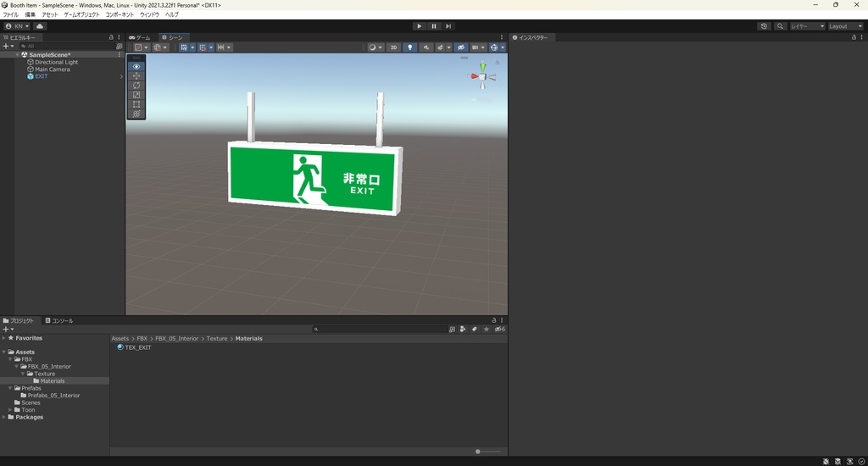Open the scene camera settings icon
This screenshot has height=466, width=868.
(475, 47)
